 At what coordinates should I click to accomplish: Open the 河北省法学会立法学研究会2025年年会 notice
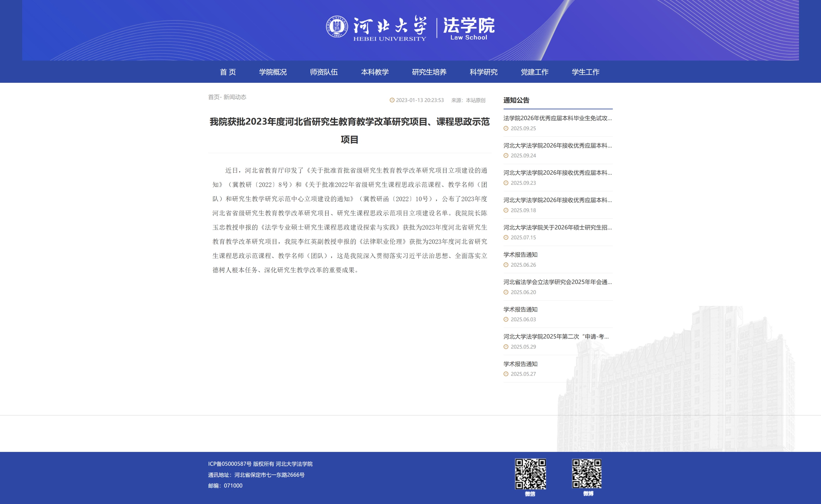pos(557,282)
